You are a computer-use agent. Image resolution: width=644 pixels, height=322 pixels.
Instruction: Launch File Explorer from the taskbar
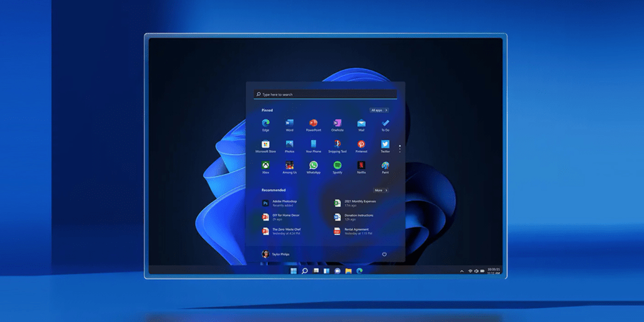point(348,270)
